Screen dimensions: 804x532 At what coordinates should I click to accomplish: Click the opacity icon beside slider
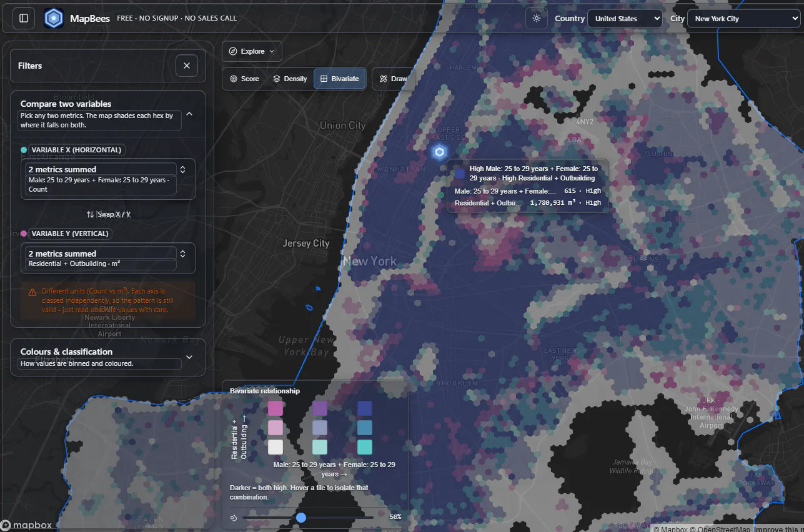(233, 518)
